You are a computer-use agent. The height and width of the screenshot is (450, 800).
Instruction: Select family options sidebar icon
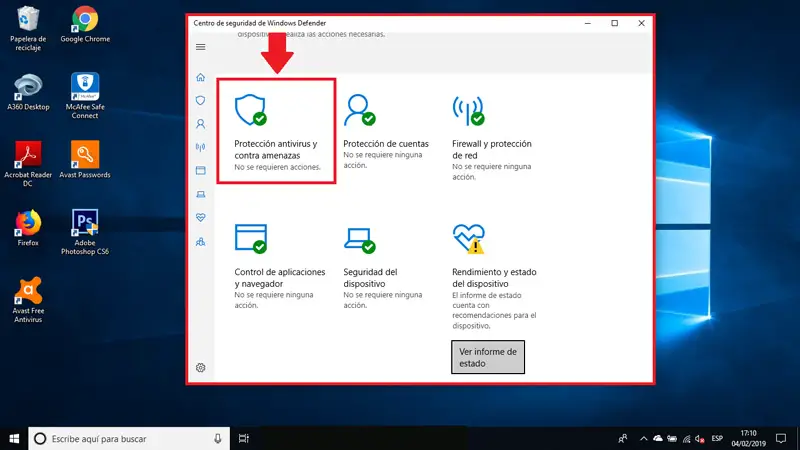tap(201, 242)
